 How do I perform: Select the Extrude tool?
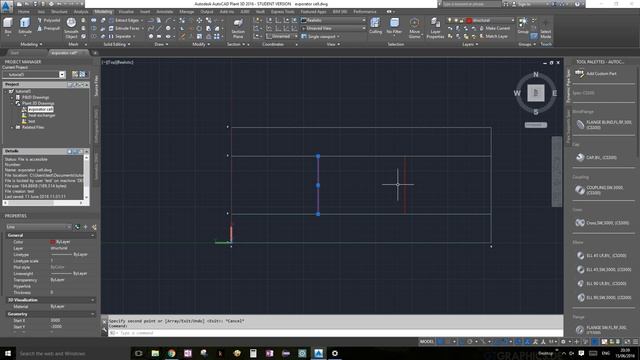click(x=25, y=26)
